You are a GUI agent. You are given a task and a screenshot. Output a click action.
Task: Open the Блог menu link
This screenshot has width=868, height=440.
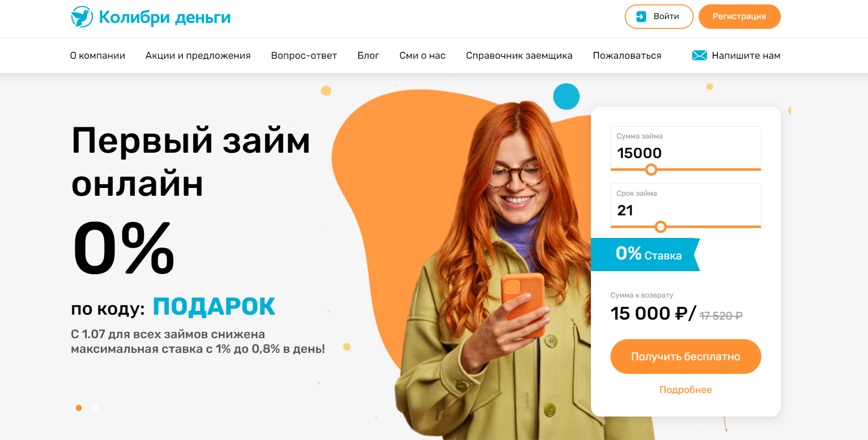coord(368,55)
